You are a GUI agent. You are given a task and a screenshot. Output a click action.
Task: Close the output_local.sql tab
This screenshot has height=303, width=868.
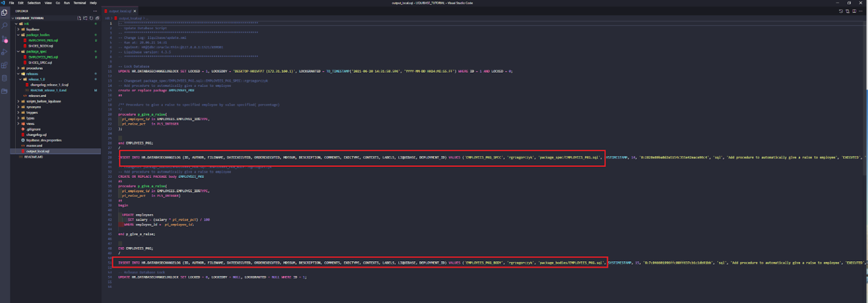pos(135,11)
